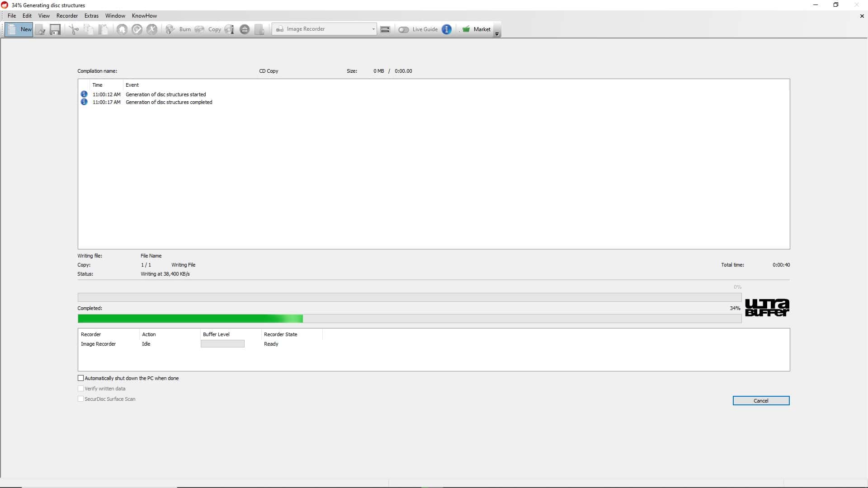The width and height of the screenshot is (868, 488).
Task: Select the Window menu item
Action: tap(115, 15)
